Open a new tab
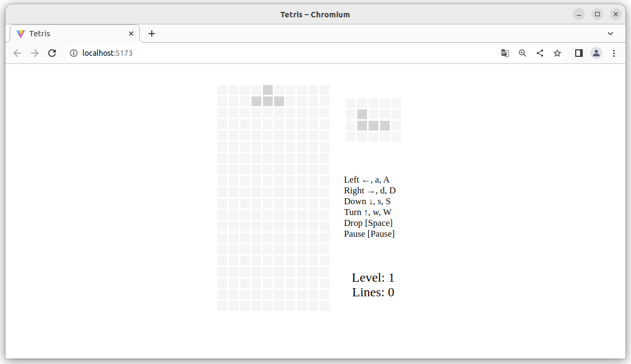Viewport: 631px width, 364px height. click(x=152, y=34)
